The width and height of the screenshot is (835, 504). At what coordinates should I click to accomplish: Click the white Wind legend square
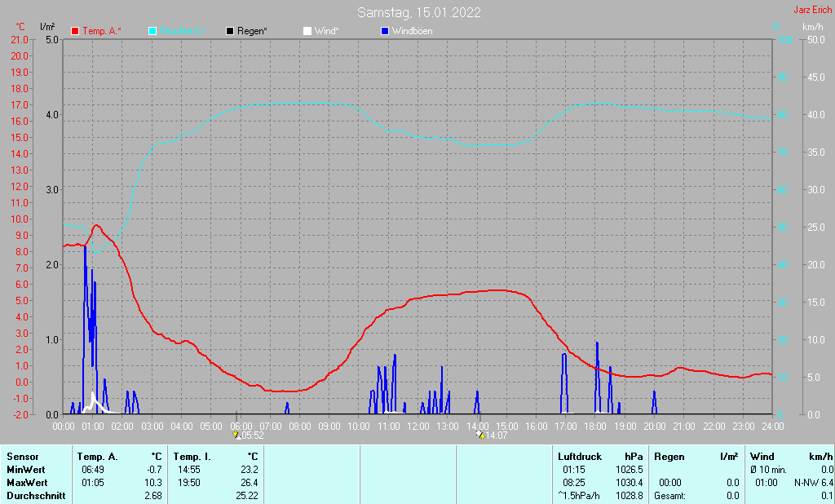[x=307, y=31]
